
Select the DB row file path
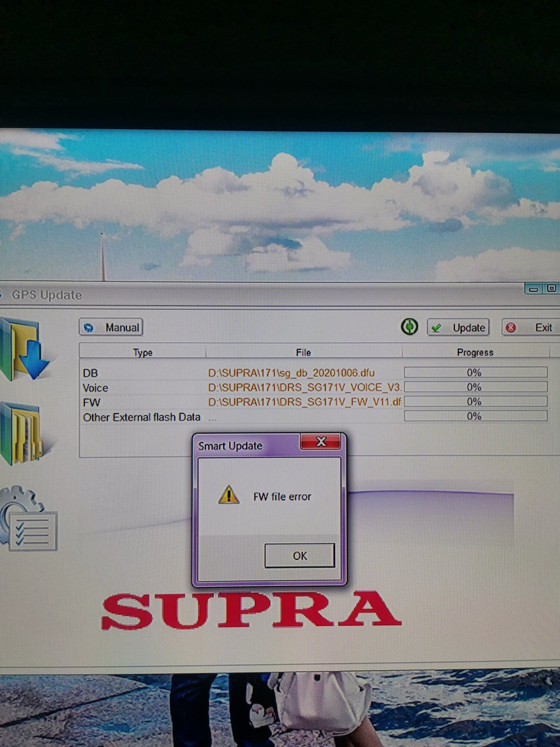pyautogui.click(x=291, y=373)
